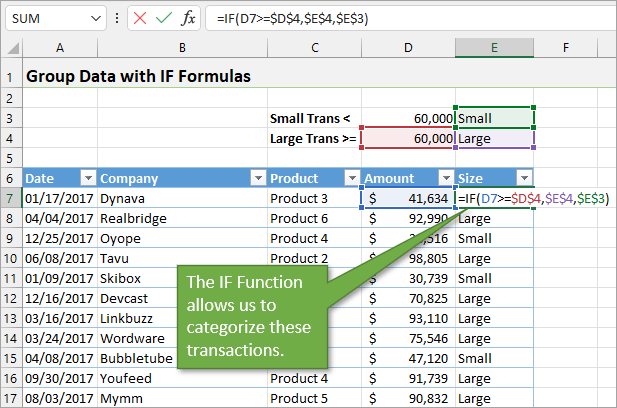Open the Size column filter dropdown

(524, 177)
